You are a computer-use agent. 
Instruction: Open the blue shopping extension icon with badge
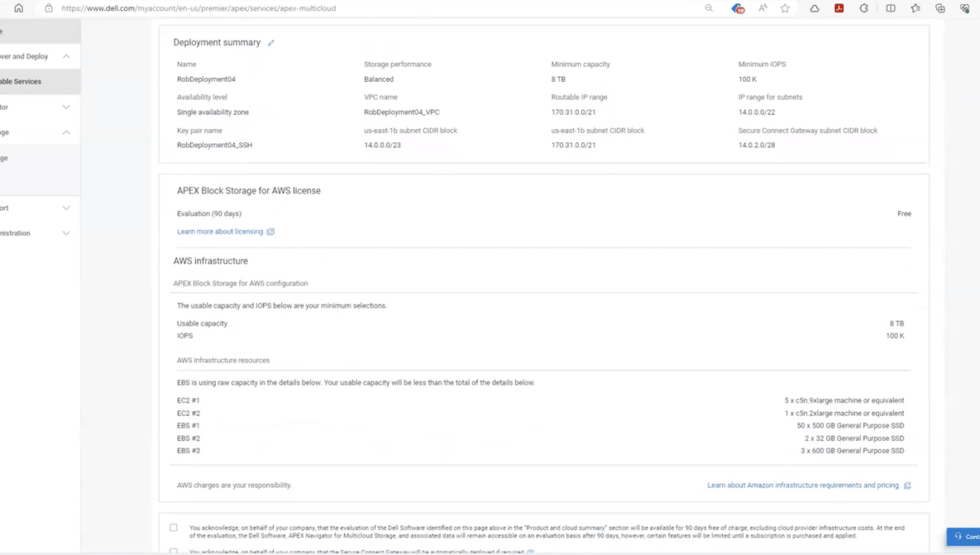click(738, 8)
